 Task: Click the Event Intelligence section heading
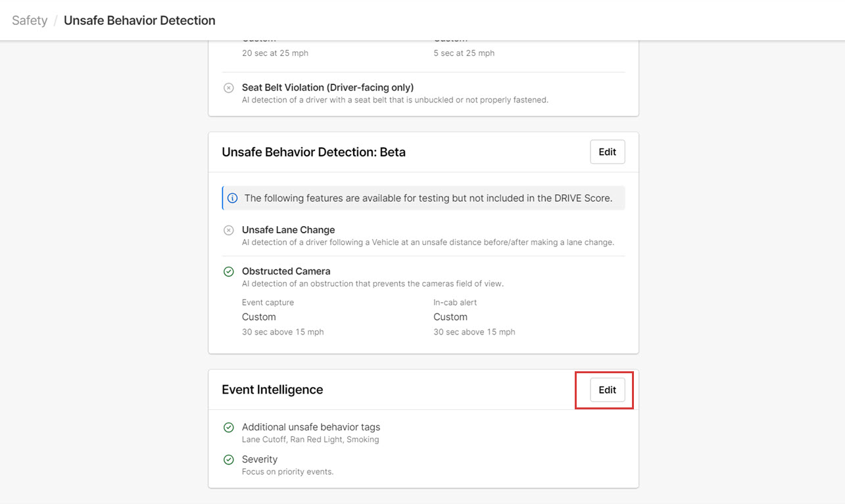click(x=272, y=390)
